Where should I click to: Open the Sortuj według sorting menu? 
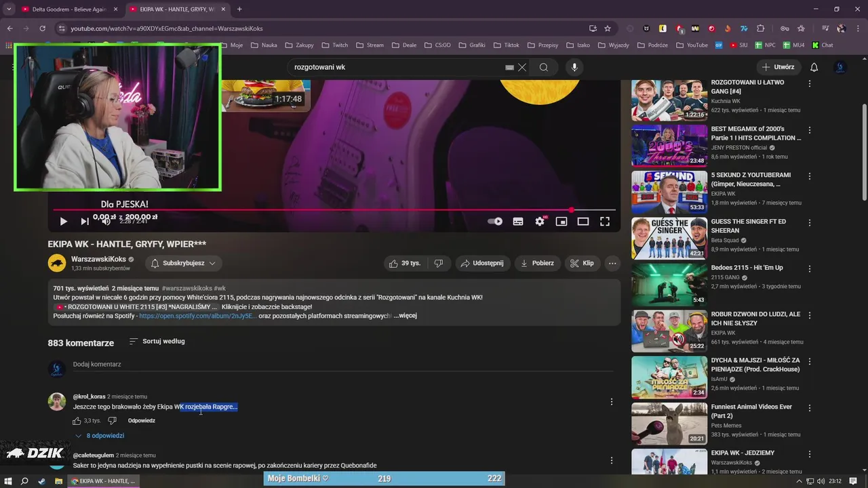point(157,341)
